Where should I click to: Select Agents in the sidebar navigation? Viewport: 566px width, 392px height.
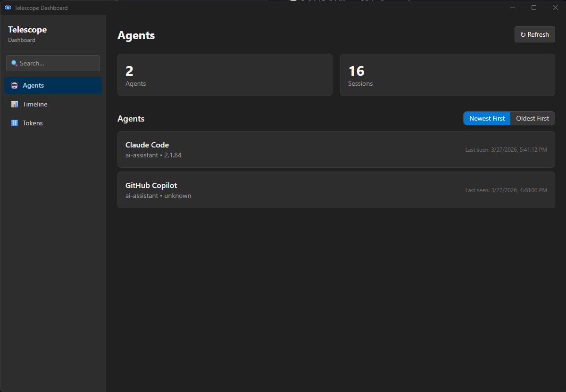click(x=33, y=85)
